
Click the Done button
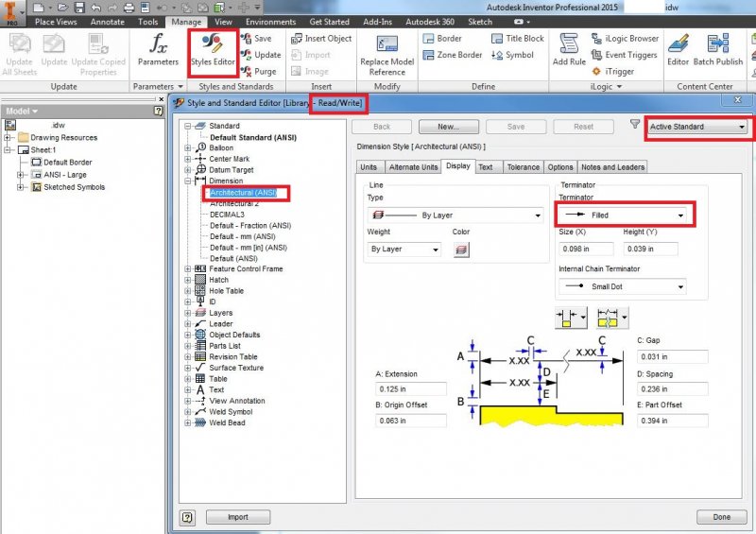(x=721, y=517)
